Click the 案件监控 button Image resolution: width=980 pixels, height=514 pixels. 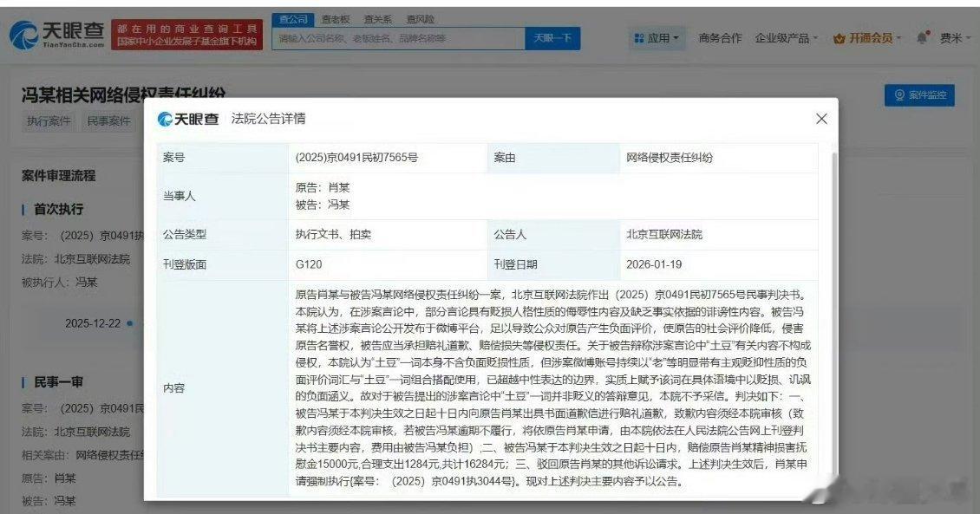(921, 94)
